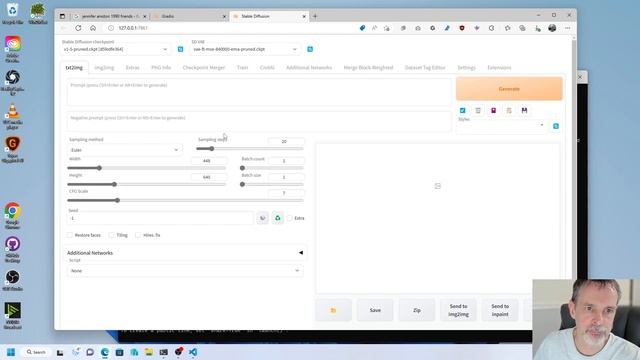Click the Generate button
Viewport: 640px width, 360px height.
tap(509, 89)
